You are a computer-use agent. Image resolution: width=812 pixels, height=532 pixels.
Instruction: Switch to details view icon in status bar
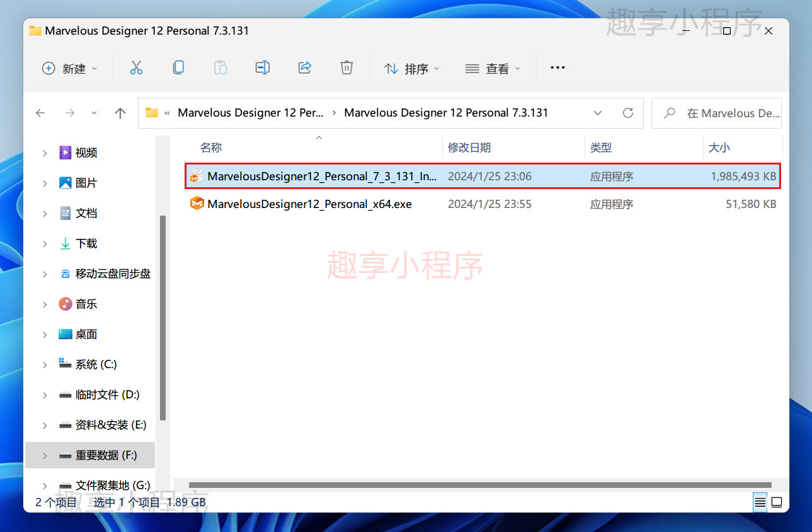760,502
